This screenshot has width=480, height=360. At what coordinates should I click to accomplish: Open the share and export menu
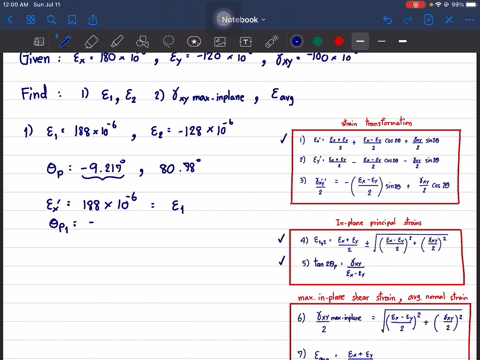(x=93, y=20)
